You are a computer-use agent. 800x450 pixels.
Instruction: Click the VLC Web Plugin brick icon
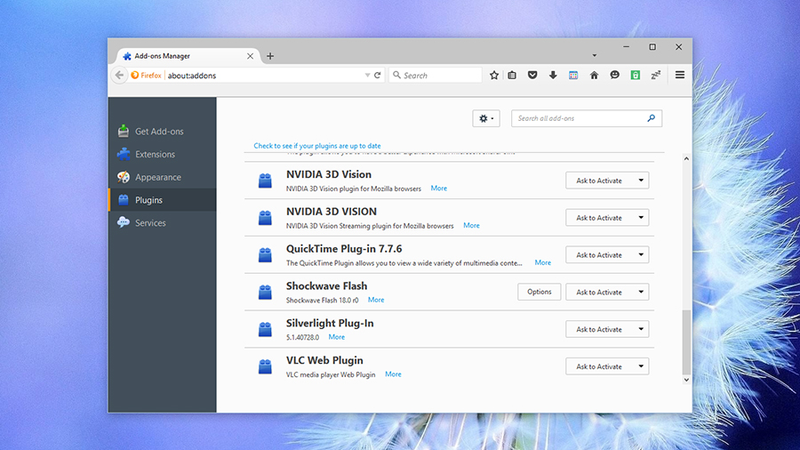[265, 367]
